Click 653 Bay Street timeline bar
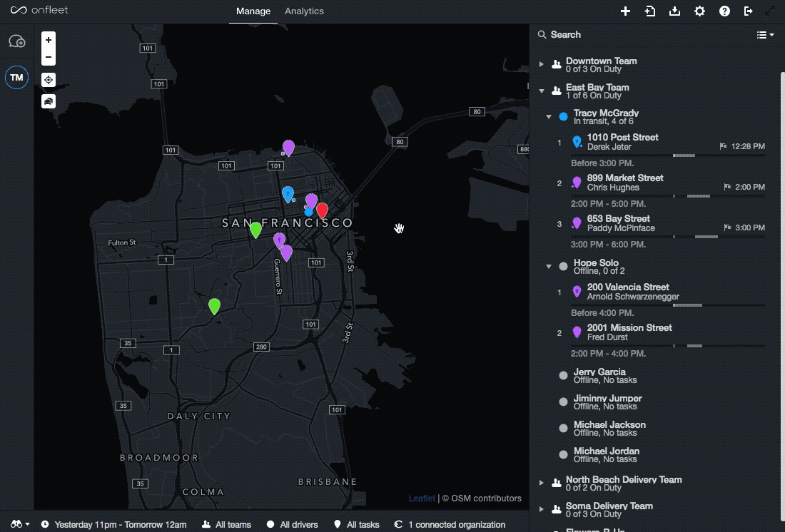785x532 pixels. 668,237
